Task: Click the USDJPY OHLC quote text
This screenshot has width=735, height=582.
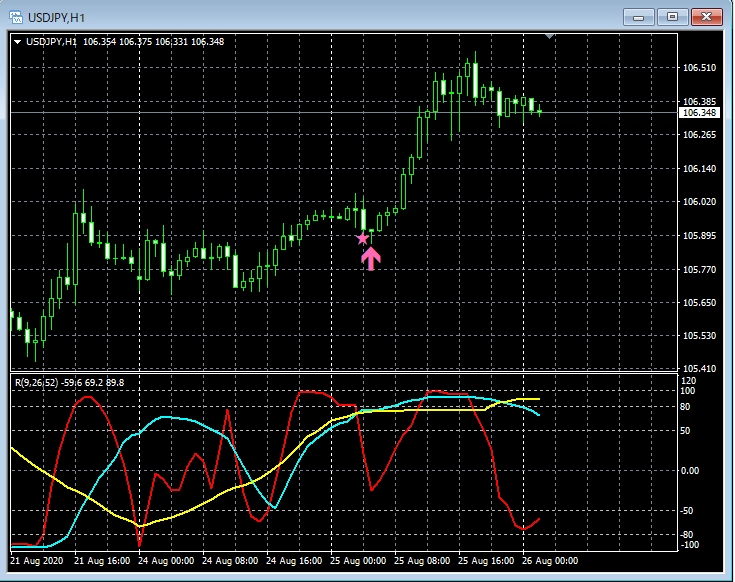Action: (x=153, y=42)
